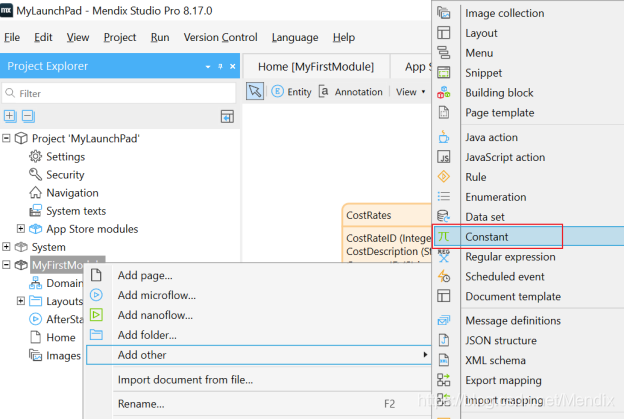Open the File menu

(x=12, y=37)
